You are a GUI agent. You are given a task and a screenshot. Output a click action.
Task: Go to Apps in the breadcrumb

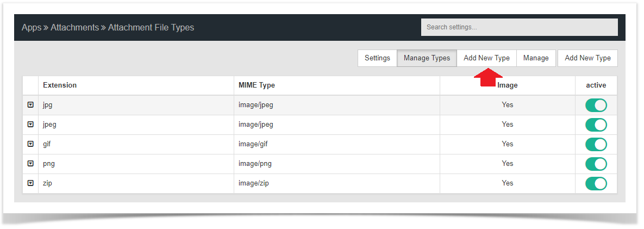pos(32,28)
